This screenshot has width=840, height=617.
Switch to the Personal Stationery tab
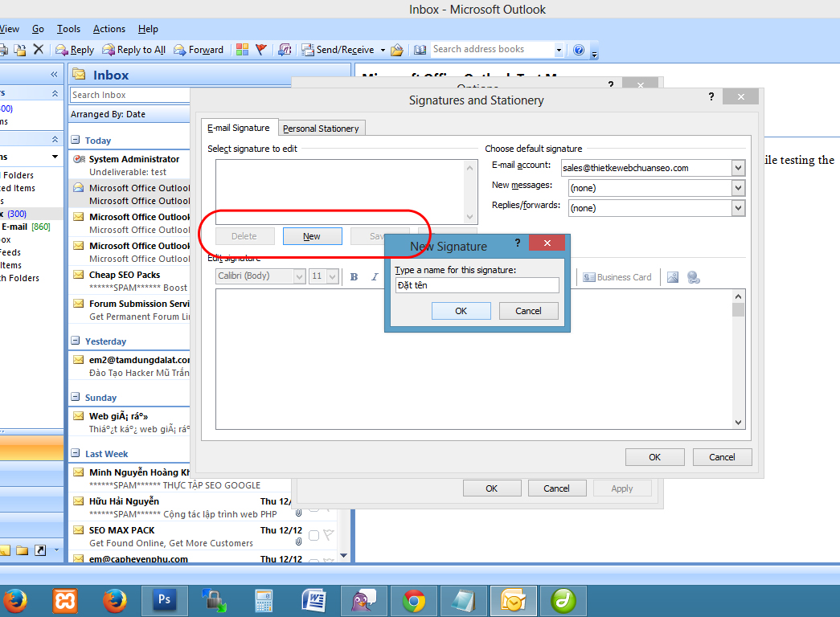321,129
